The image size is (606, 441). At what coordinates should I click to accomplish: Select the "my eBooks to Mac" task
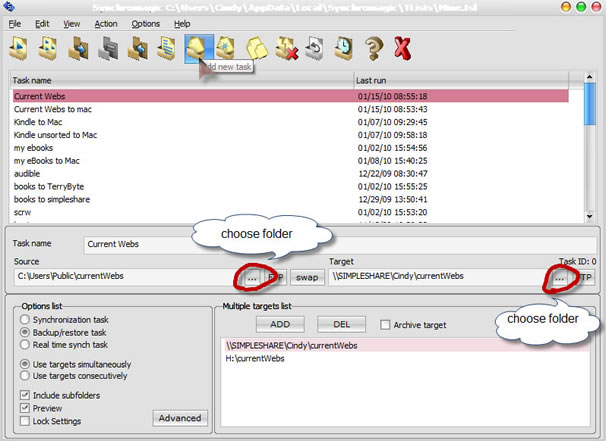tap(291, 161)
